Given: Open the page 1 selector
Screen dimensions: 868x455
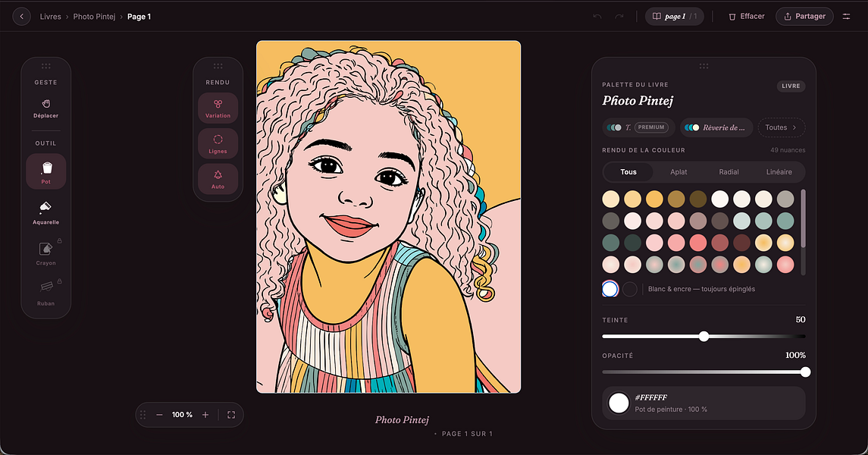Looking at the screenshot, I should click(674, 17).
